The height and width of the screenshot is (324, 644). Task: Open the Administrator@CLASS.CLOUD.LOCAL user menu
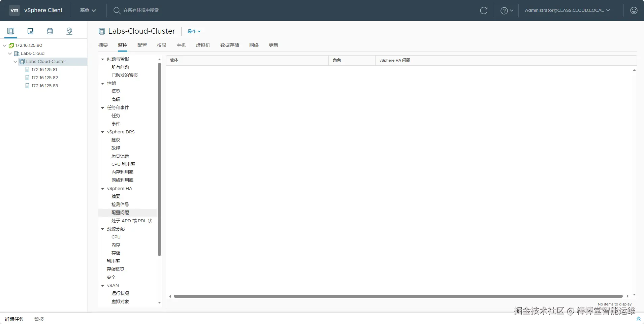point(568,10)
